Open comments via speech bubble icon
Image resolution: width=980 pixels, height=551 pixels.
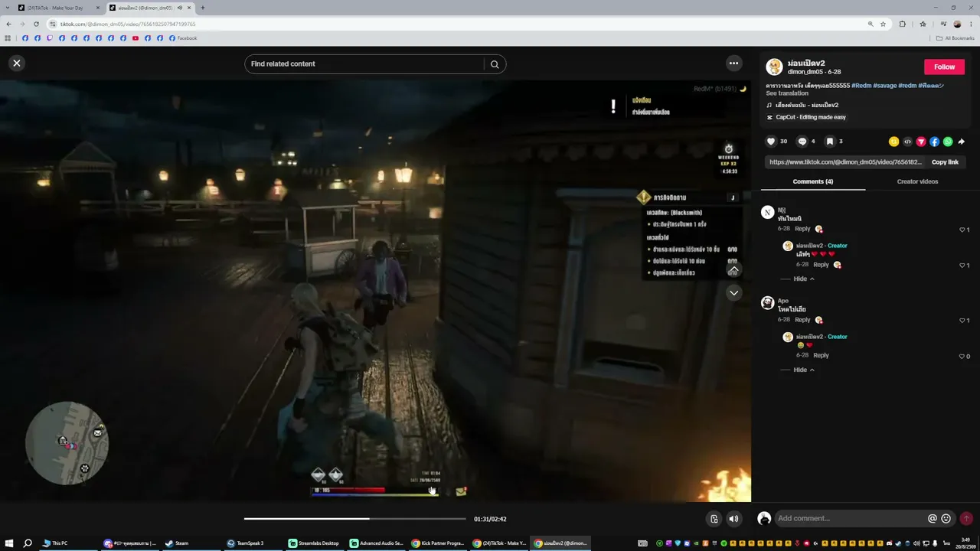[x=802, y=142]
